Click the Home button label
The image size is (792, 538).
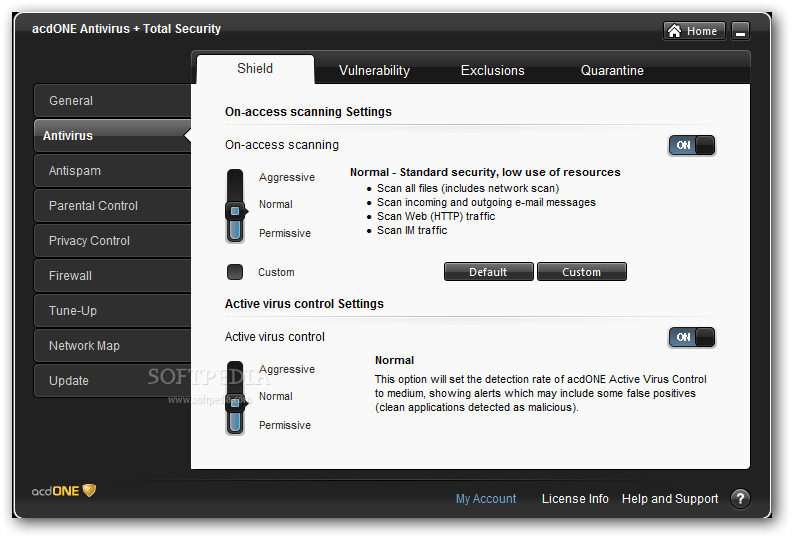(x=702, y=31)
